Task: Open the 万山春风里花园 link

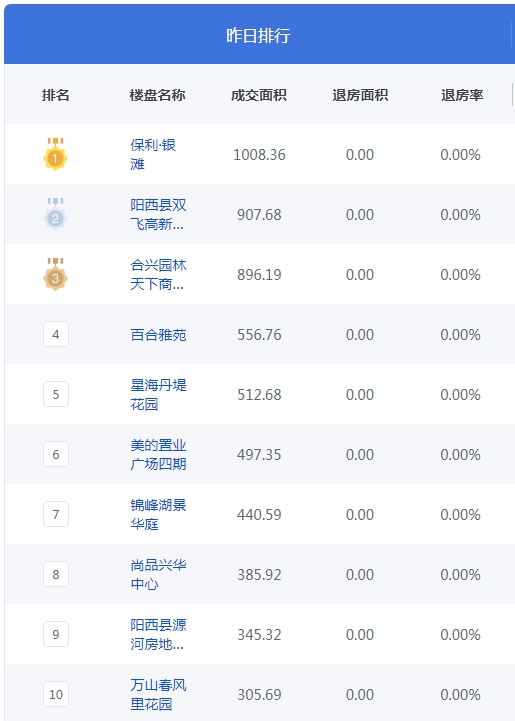Action: [158, 694]
